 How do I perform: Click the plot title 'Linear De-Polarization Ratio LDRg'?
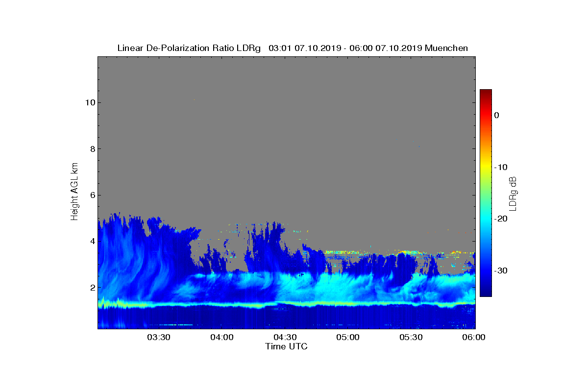pos(189,48)
